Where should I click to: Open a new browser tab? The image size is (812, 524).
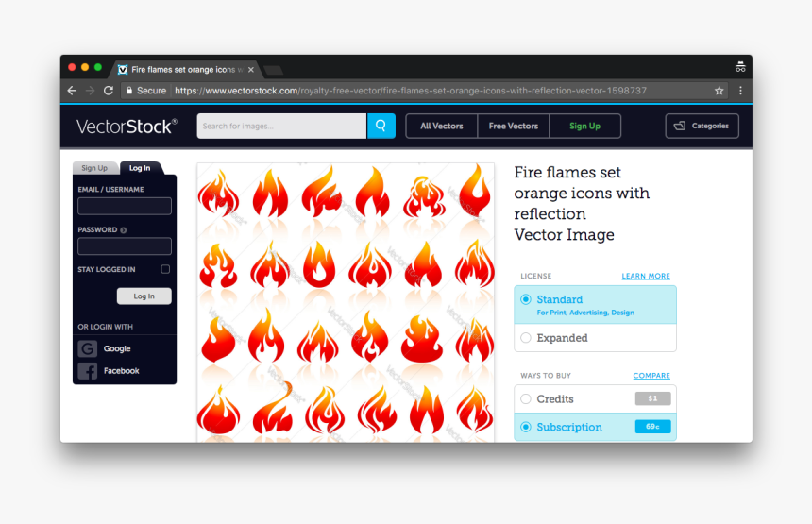pos(273,70)
